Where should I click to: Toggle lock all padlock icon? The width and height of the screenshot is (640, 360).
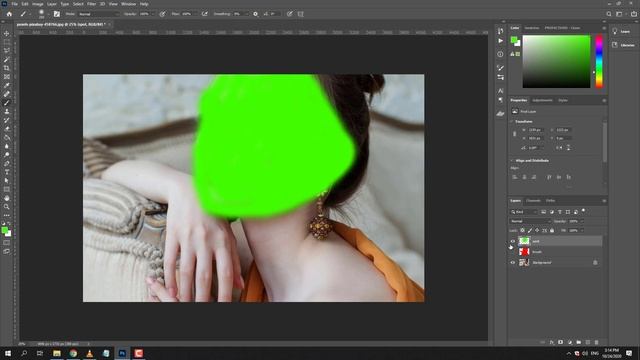pos(552,231)
